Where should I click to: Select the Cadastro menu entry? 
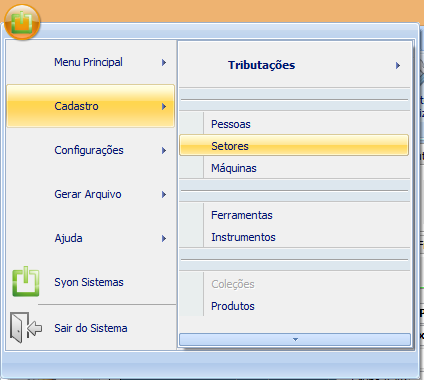[x=91, y=106]
